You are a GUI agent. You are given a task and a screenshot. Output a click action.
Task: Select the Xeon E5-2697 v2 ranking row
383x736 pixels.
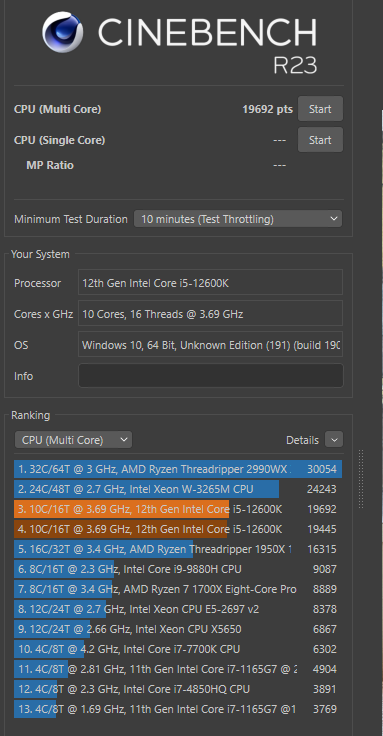pos(178,609)
